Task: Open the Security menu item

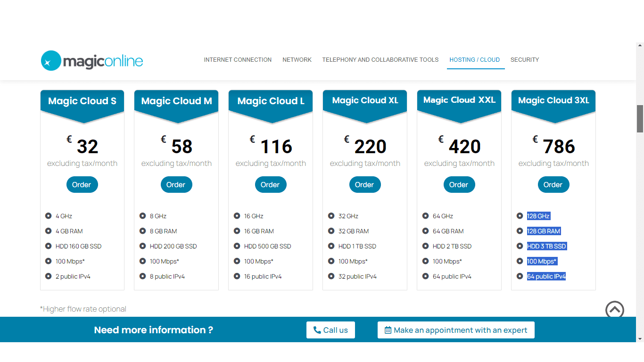Action: [x=525, y=60]
